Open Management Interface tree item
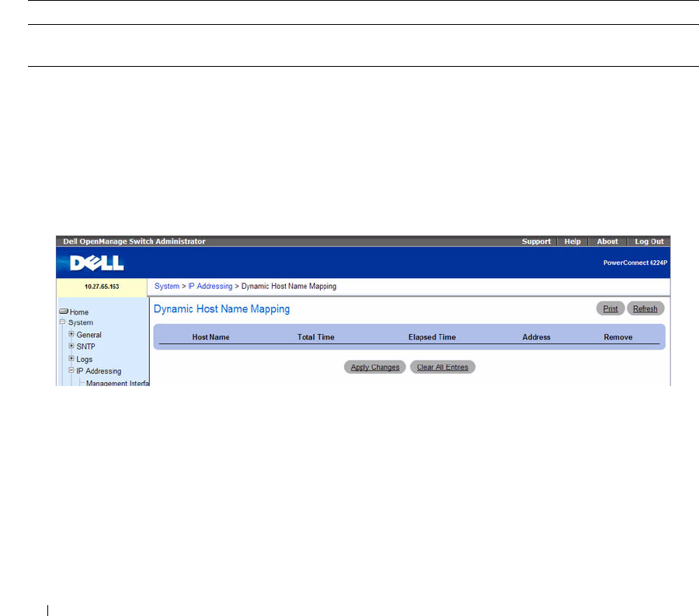The image size is (699, 616). tap(118, 383)
